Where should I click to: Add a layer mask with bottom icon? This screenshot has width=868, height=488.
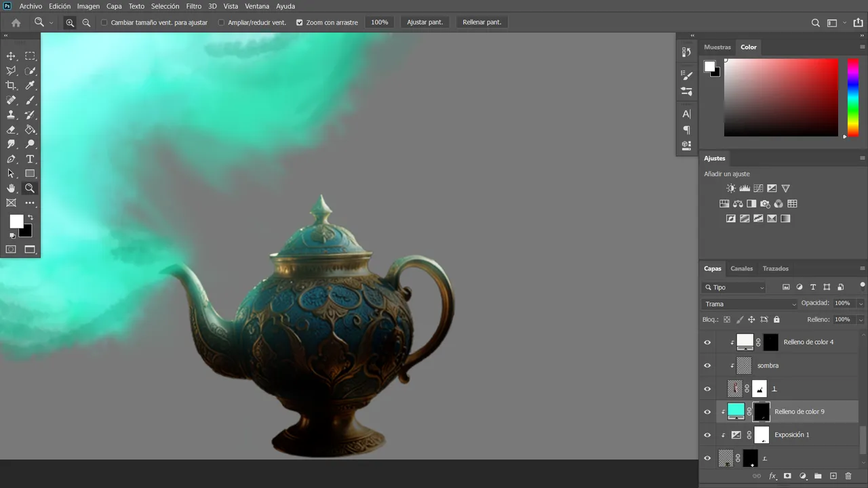pyautogui.click(x=787, y=476)
